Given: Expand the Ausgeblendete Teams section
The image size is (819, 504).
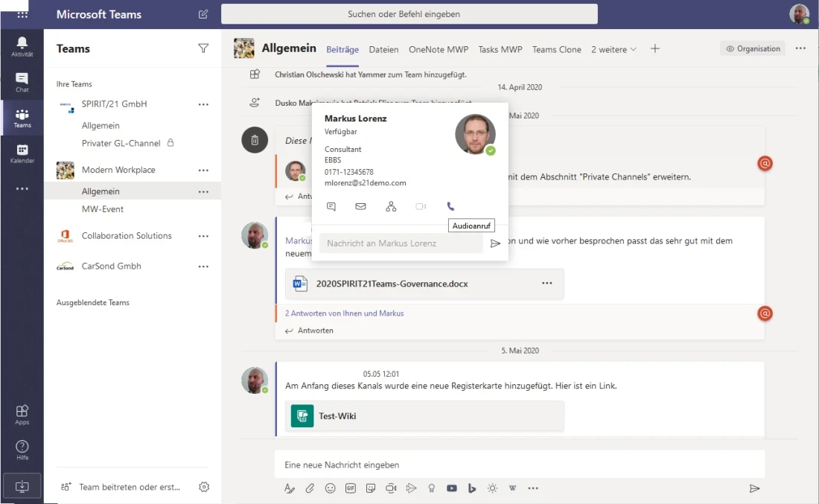Looking at the screenshot, I should click(x=93, y=303).
